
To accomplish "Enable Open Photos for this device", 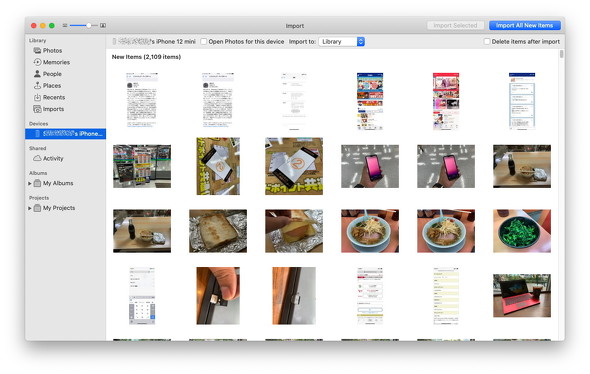I will coord(204,41).
